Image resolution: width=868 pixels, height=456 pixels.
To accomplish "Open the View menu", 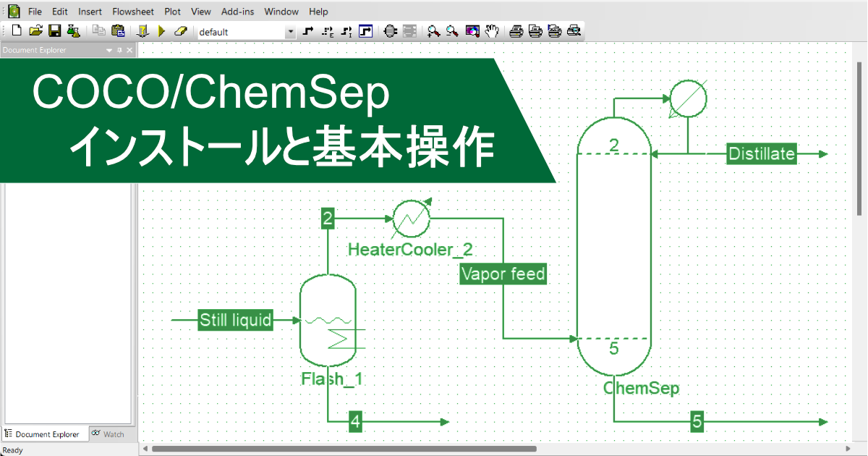I will pos(201,12).
